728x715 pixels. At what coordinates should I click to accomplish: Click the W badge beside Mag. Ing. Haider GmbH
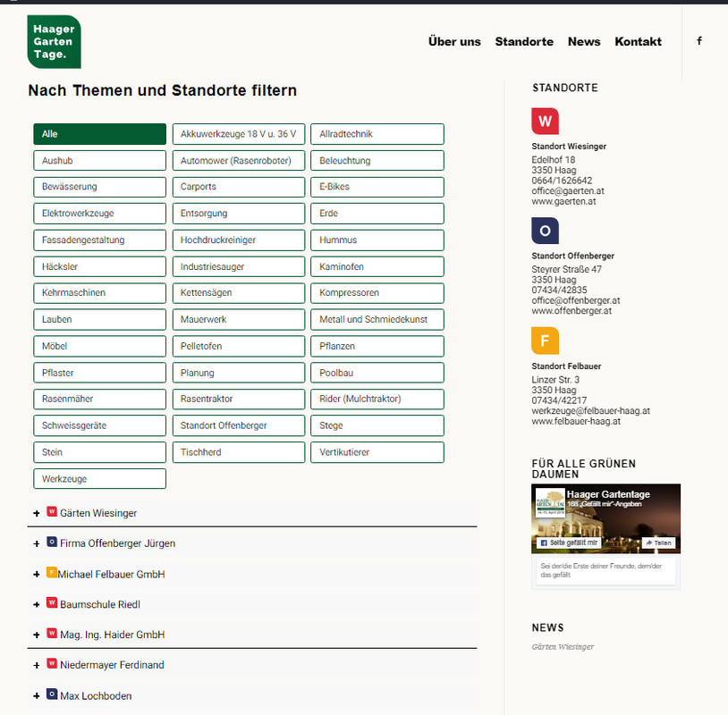52,634
